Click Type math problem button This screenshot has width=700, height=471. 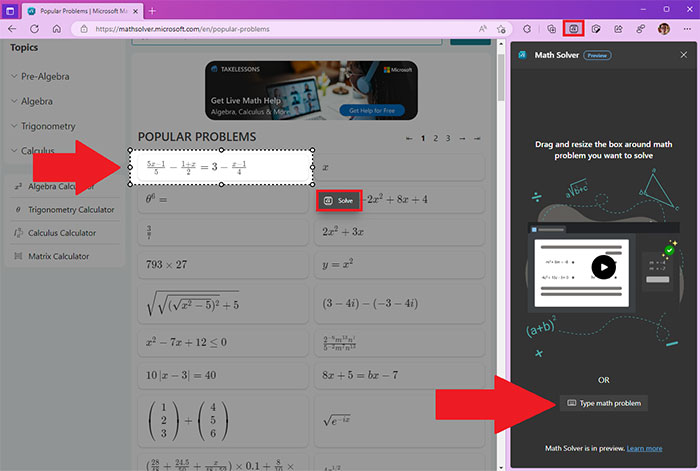604,403
